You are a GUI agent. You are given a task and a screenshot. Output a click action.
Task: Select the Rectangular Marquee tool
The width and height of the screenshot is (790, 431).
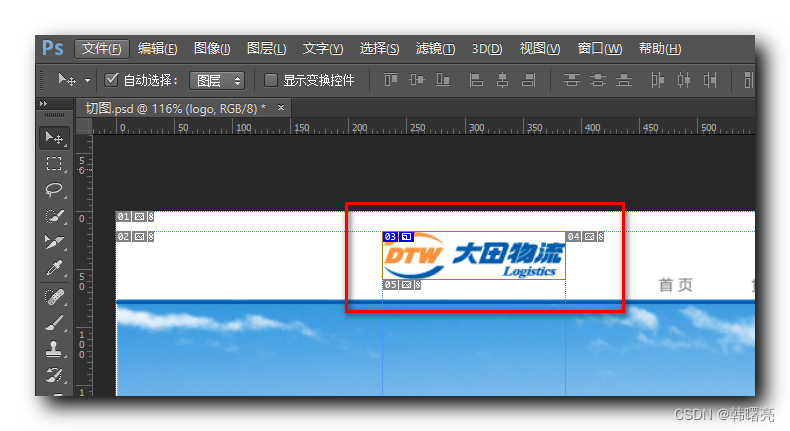(54, 164)
